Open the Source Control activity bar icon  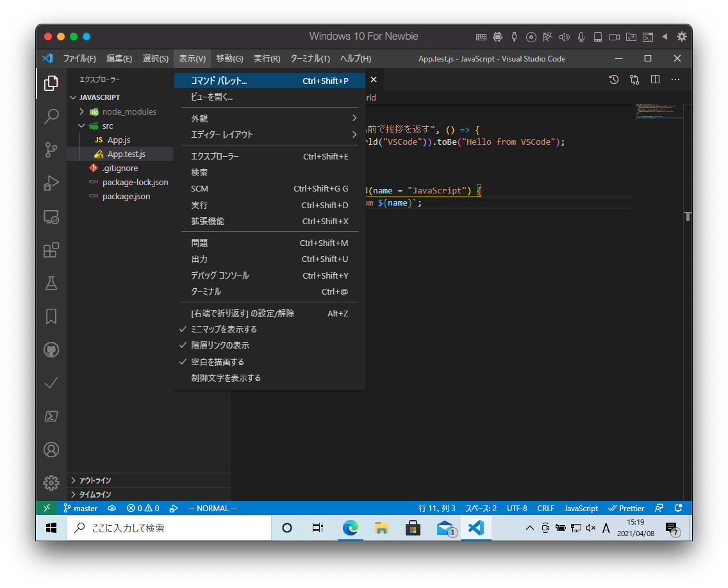tap(51, 150)
